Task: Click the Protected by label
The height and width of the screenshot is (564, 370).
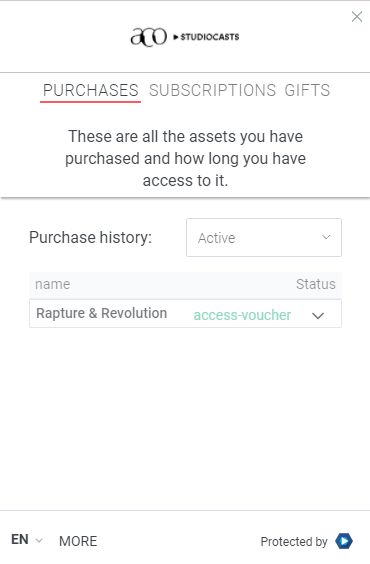Action: coord(294,541)
